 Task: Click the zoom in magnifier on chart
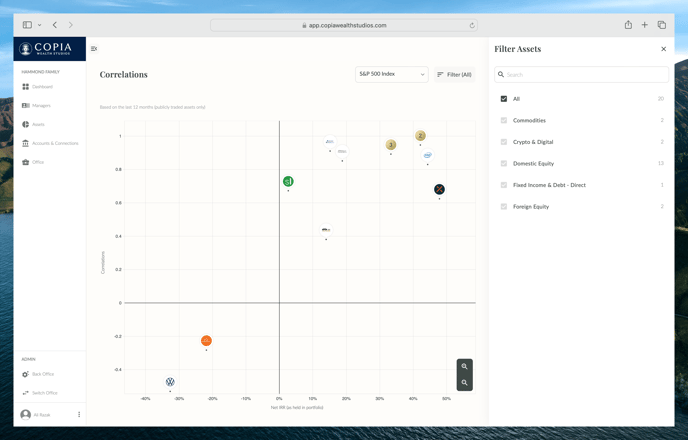coord(464,367)
